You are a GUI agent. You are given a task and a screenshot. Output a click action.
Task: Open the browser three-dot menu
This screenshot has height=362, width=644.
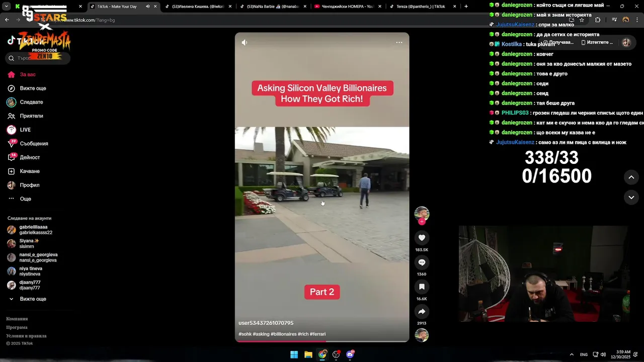[637, 20]
